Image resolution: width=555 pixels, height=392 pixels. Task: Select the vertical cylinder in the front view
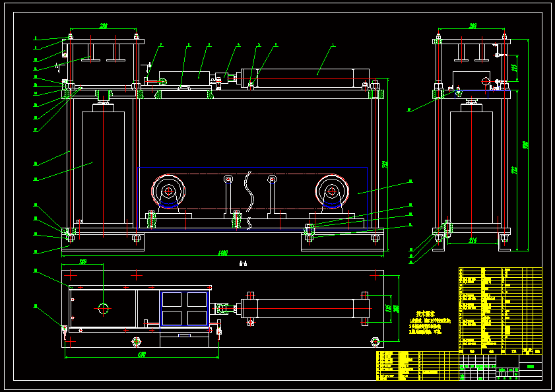[x=103, y=167]
